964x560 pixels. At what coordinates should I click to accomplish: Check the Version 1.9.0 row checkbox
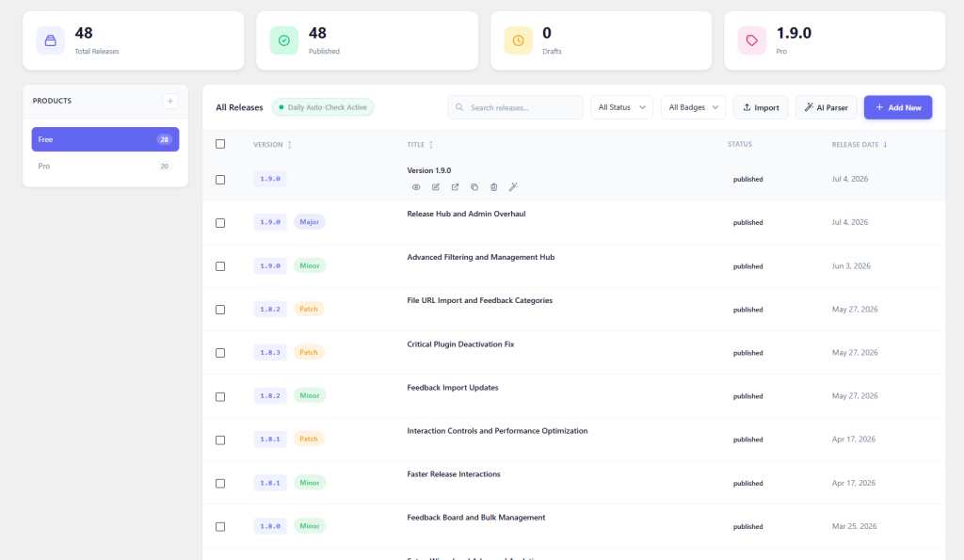tap(220, 180)
